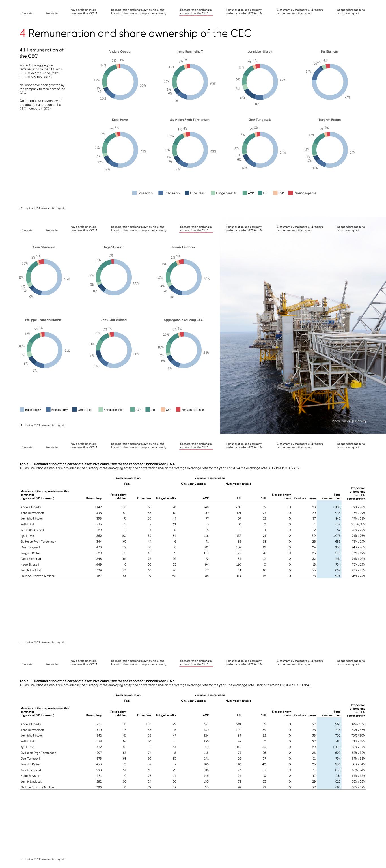Click the Base salary legend swatch on page 13
The width and height of the screenshot is (386, 868).
click(x=134, y=193)
